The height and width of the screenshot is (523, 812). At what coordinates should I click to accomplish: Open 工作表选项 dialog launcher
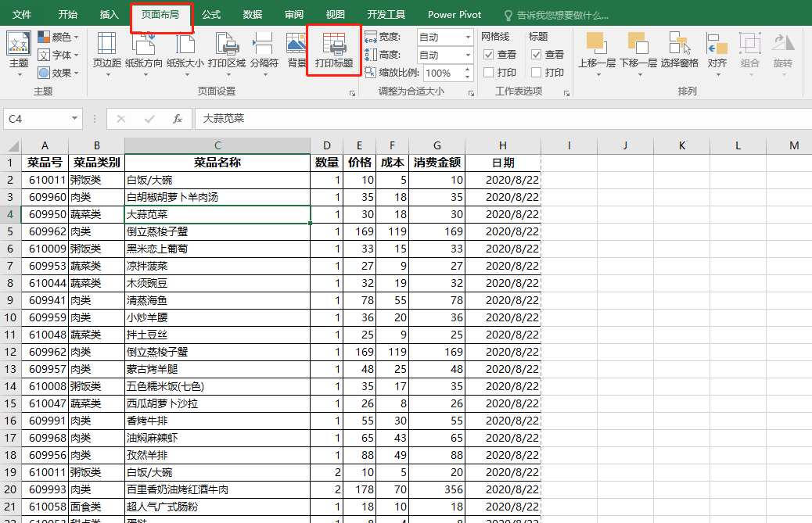coord(566,93)
